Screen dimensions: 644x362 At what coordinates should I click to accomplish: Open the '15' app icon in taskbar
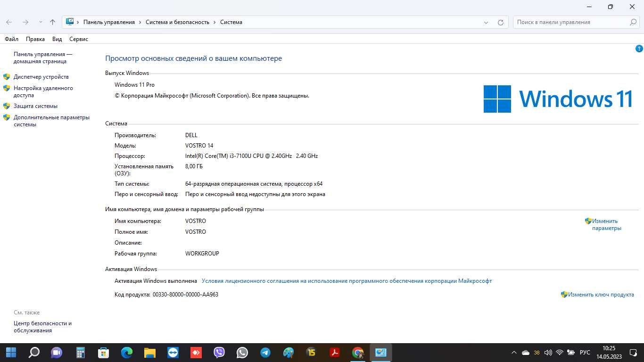pyautogui.click(x=311, y=353)
